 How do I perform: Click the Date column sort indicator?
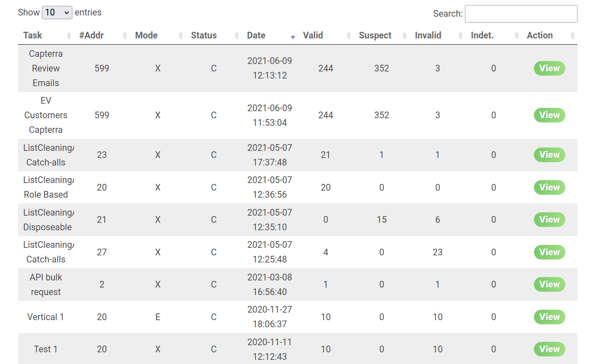click(293, 37)
